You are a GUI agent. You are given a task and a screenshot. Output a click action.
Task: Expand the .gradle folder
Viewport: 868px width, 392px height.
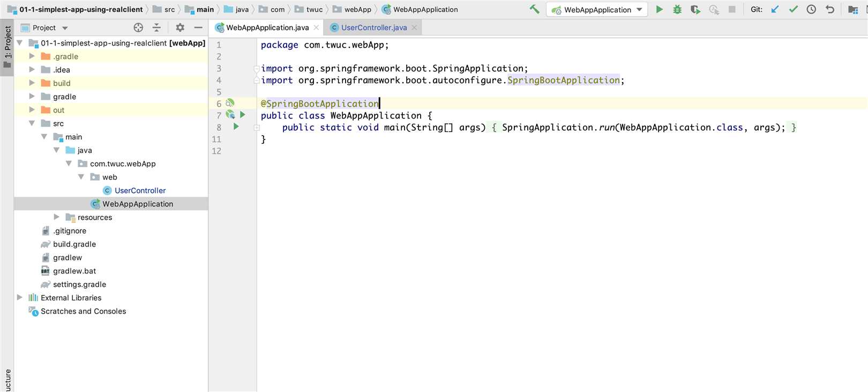click(x=32, y=56)
